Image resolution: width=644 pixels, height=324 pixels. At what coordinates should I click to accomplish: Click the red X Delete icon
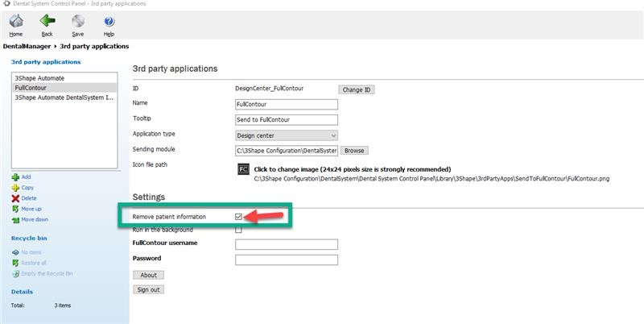coord(15,198)
